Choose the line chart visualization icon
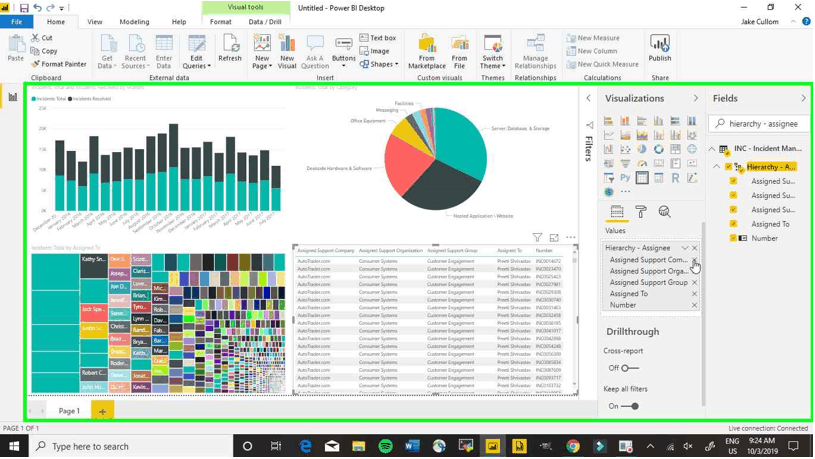Image resolution: width=815 pixels, height=459 pixels. coord(609,135)
